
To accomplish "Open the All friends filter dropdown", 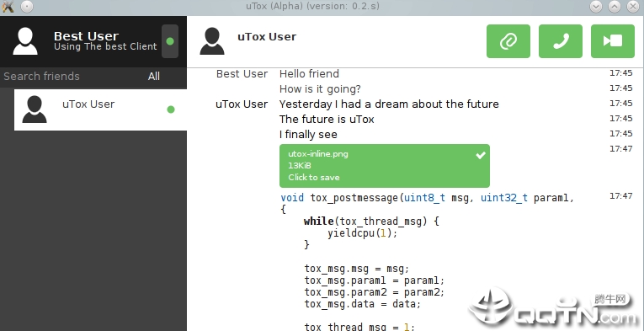I will click(154, 77).
